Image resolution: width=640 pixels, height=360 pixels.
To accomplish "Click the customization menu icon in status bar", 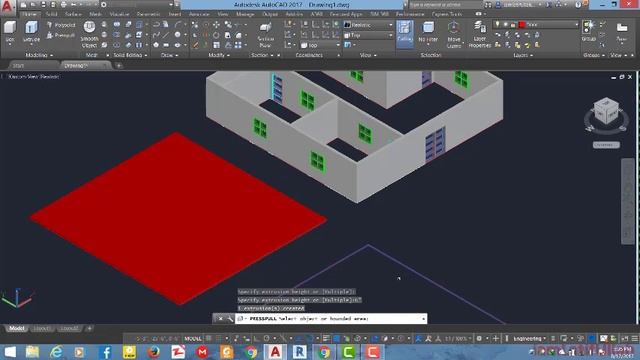I will tap(635, 338).
